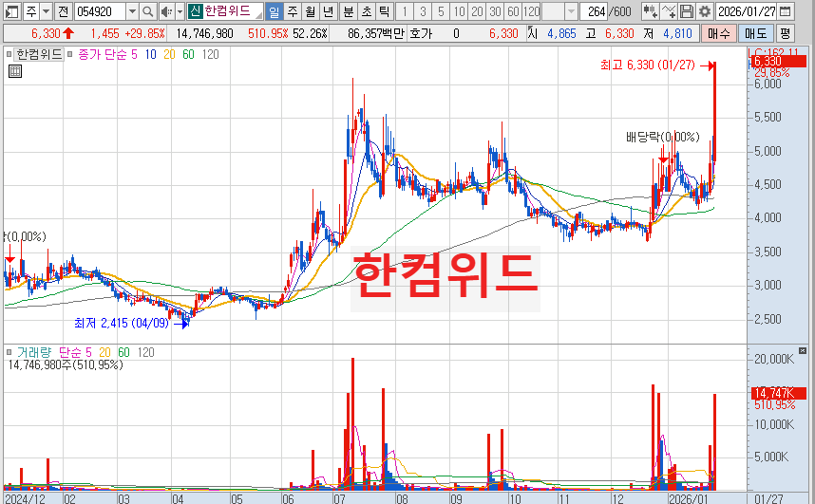
Task: Click the 평 button
Action: tap(785, 34)
